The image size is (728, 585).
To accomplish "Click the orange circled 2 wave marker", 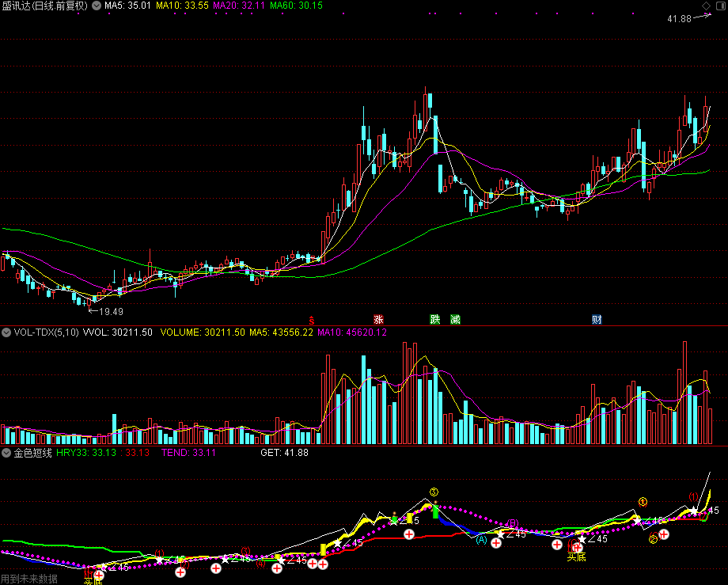I will [x=654, y=539].
